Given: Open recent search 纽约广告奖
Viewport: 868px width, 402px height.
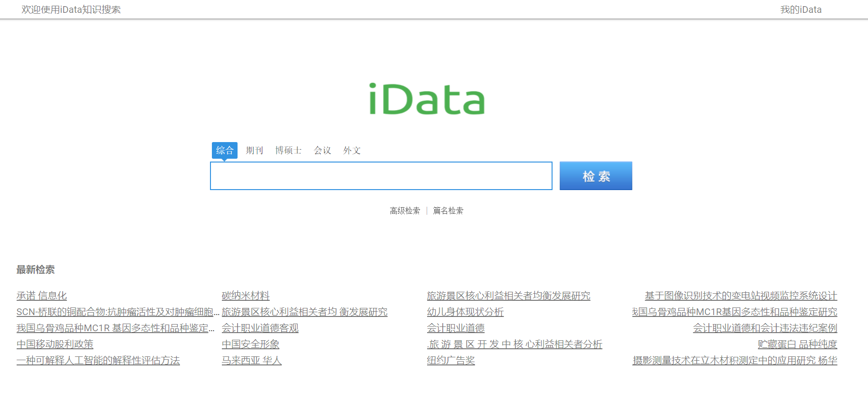Looking at the screenshot, I should [x=451, y=360].
